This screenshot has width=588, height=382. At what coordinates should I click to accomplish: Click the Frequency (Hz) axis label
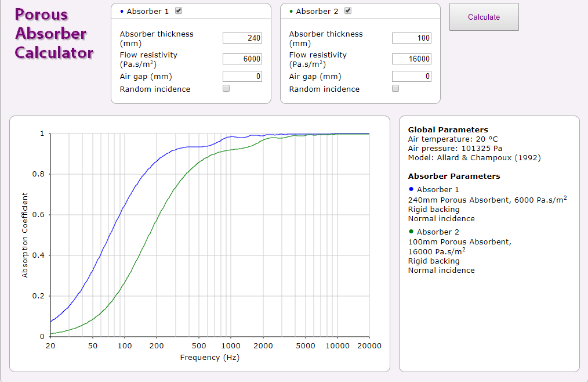point(209,358)
